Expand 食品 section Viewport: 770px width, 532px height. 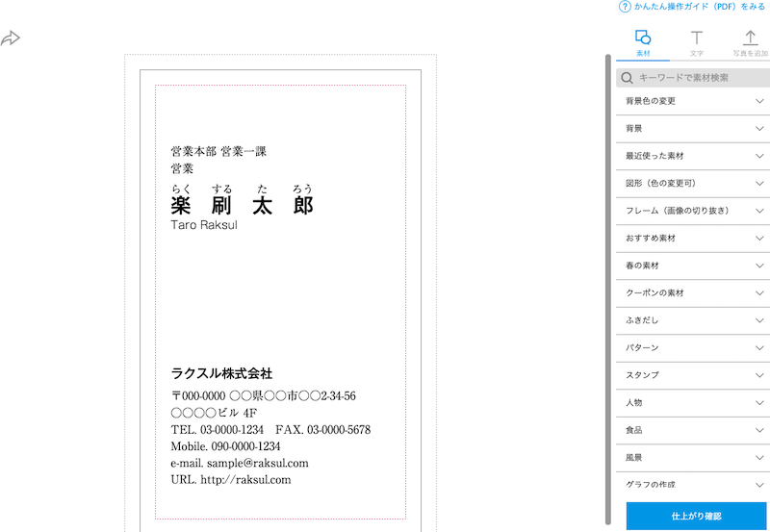[693, 430]
